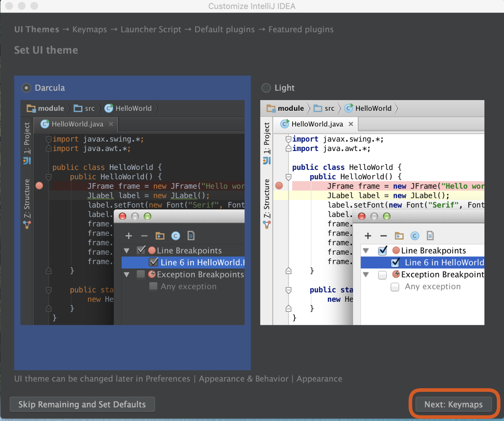Go to Featured plugins step in breadcrumb

(x=301, y=30)
